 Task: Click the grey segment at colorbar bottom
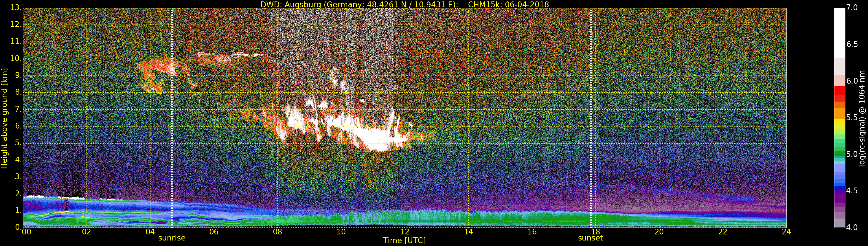click(x=839, y=223)
